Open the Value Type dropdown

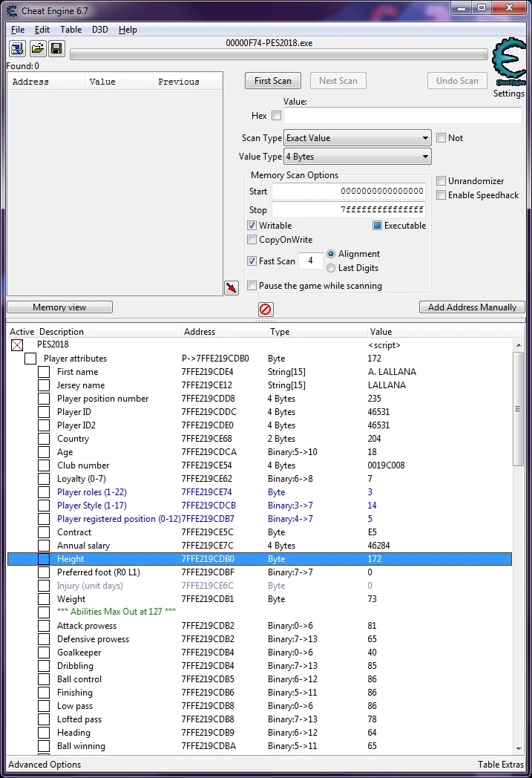(357, 157)
